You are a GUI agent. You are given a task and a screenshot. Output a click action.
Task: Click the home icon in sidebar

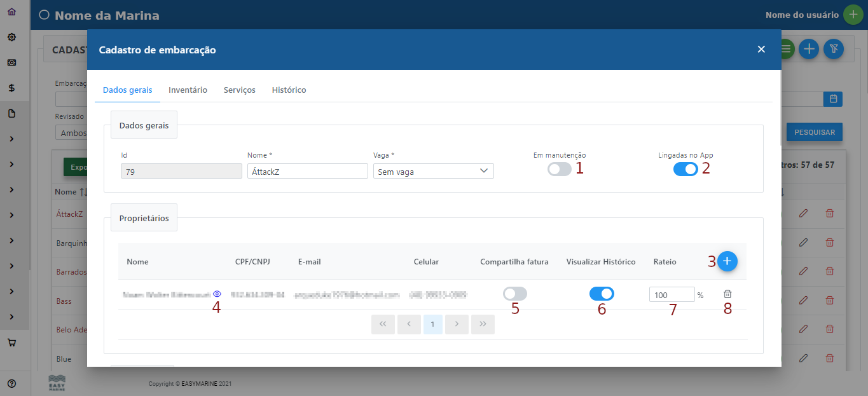(x=11, y=11)
